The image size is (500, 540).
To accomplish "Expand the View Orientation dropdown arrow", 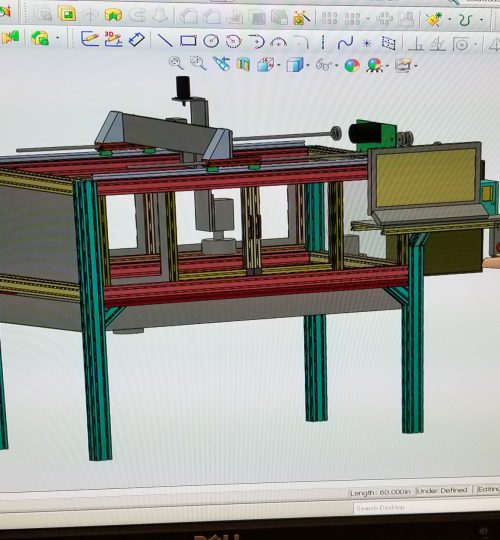I will pyautogui.click(x=278, y=65).
